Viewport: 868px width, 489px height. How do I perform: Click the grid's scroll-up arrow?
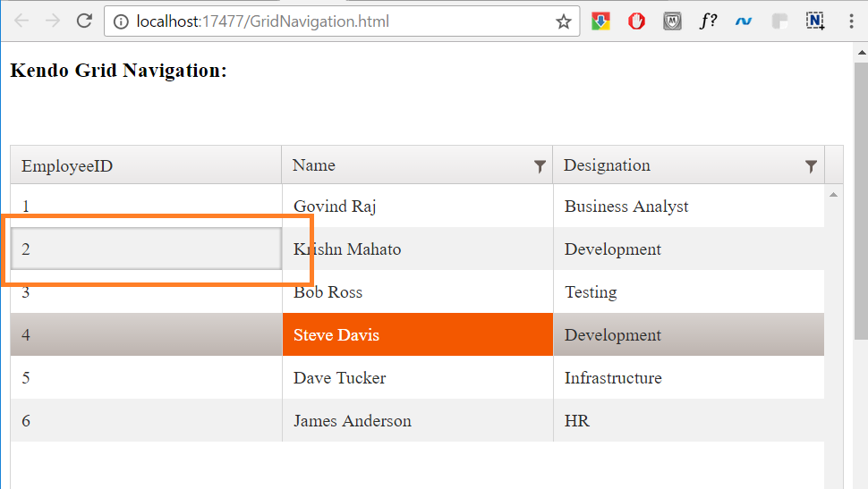[834, 194]
